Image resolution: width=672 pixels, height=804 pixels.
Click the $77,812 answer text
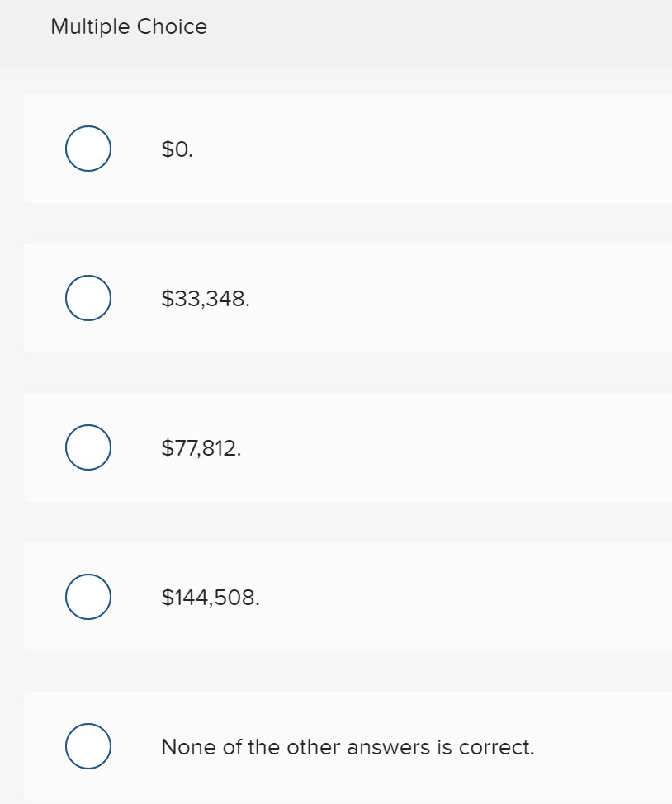click(x=201, y=448)
